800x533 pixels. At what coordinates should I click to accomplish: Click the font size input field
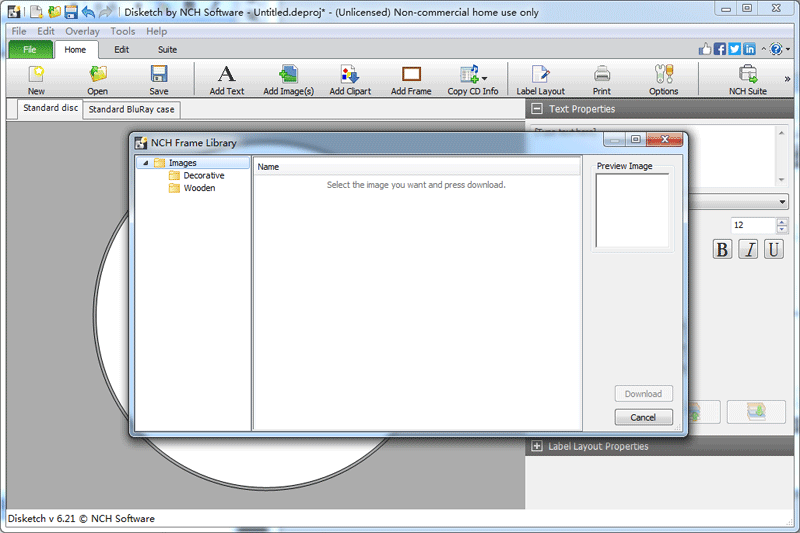tap(753, 225)
